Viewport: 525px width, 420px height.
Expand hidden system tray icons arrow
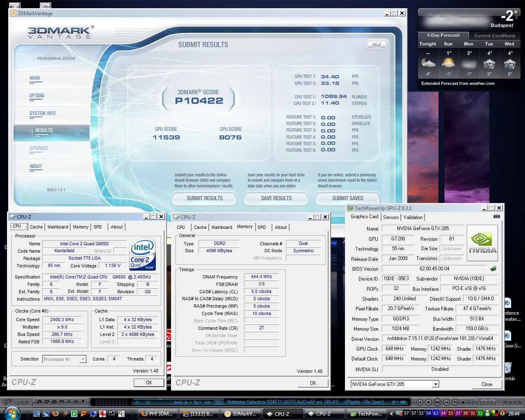pyautogui.click(x=391, y=414)
